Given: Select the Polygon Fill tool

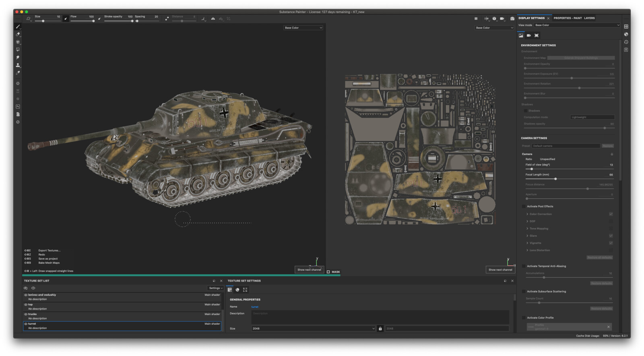Looking at the screenshot, I should coord(18,50).
